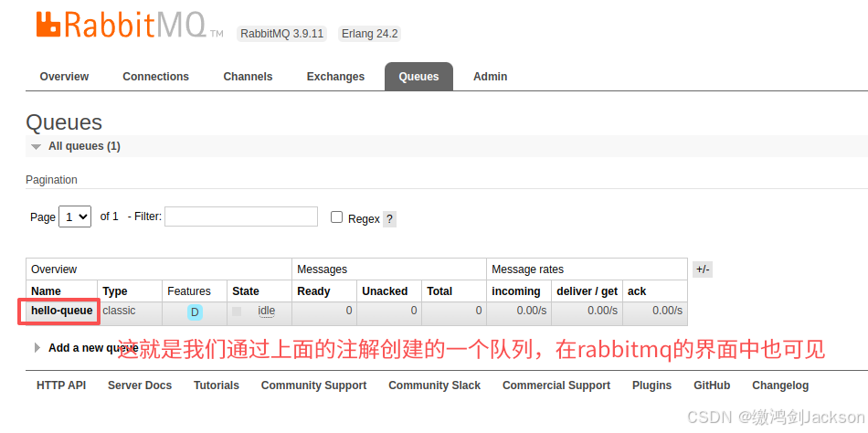Open the Plugins footer link
Image resolution: width=868 pixels, height=433 pixels.
coord(652,385)
